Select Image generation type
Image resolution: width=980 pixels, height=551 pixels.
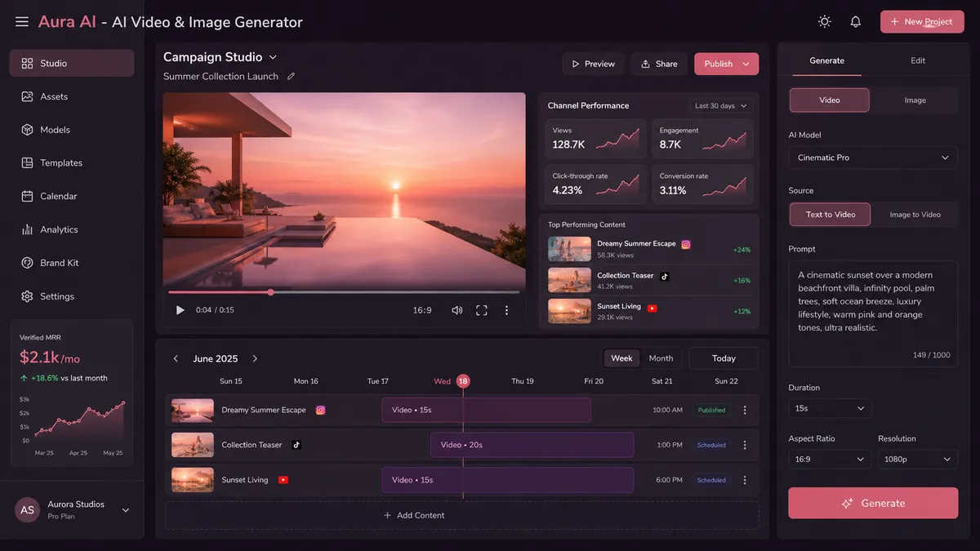pos(915,100)
